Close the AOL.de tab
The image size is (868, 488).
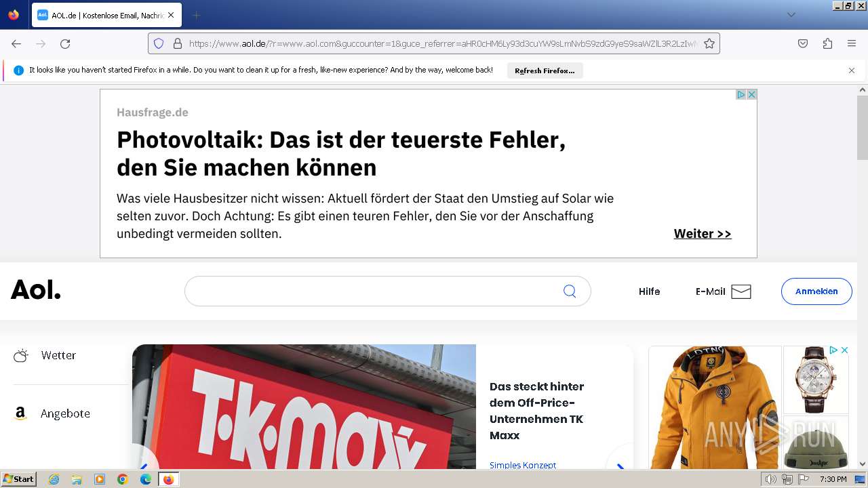point(171,15)
